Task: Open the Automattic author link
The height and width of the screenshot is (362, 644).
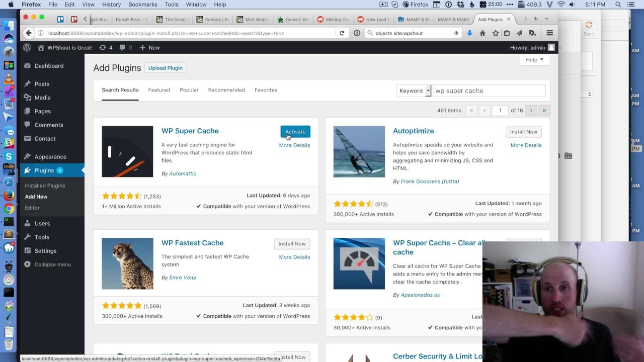Action: point(183,173)
